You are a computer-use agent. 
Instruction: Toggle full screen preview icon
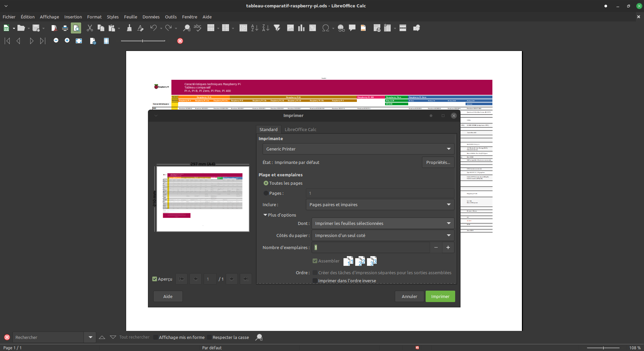pyautogui.click(x=79, y=41)
